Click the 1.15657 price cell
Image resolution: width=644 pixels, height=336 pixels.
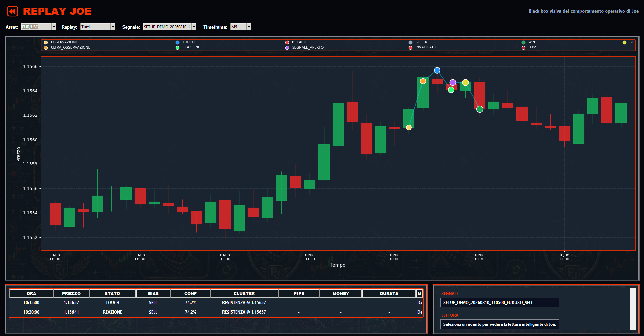pos(71,303)
